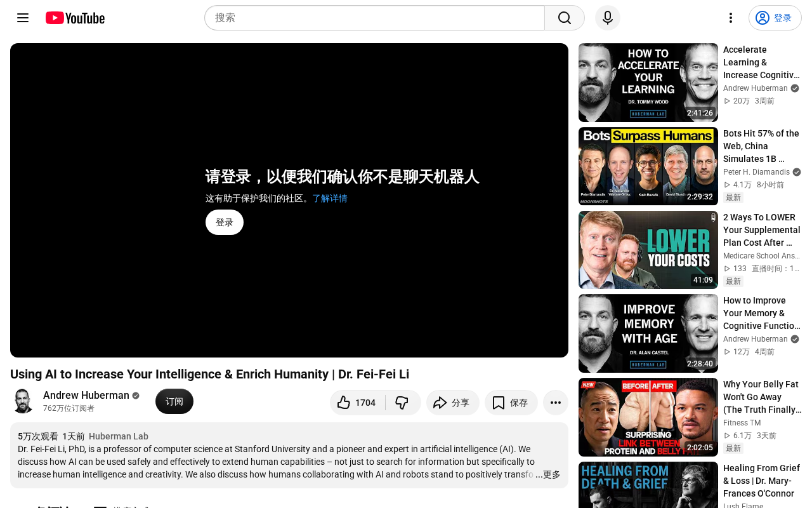Share the video via 分享
This screenshot has width=812, height=508.
coord(453,403)
